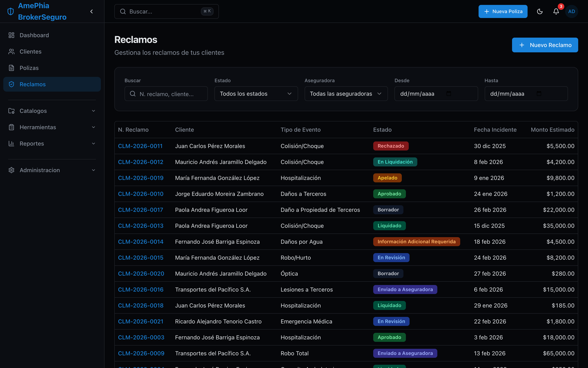The width and height of the screenshot is (588, 368).
Task: Open the notifications bell
Action: point(556,11)
